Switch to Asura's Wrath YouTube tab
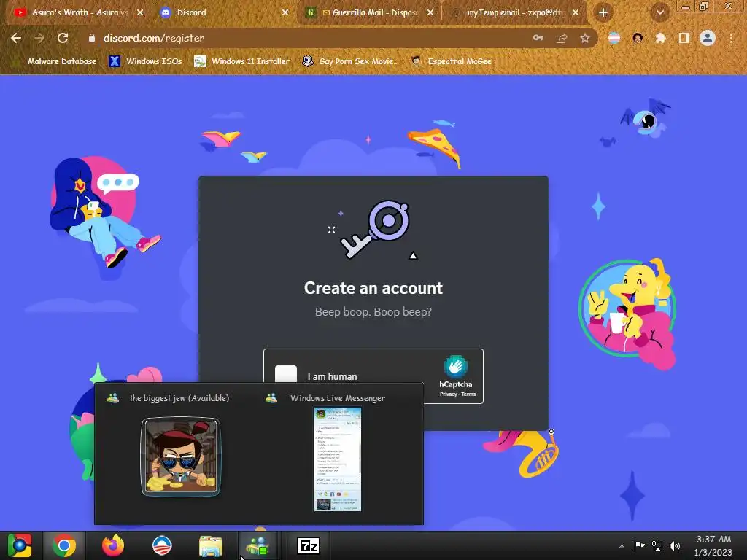This screenshot has width=747, height=560. click(80, 12)
